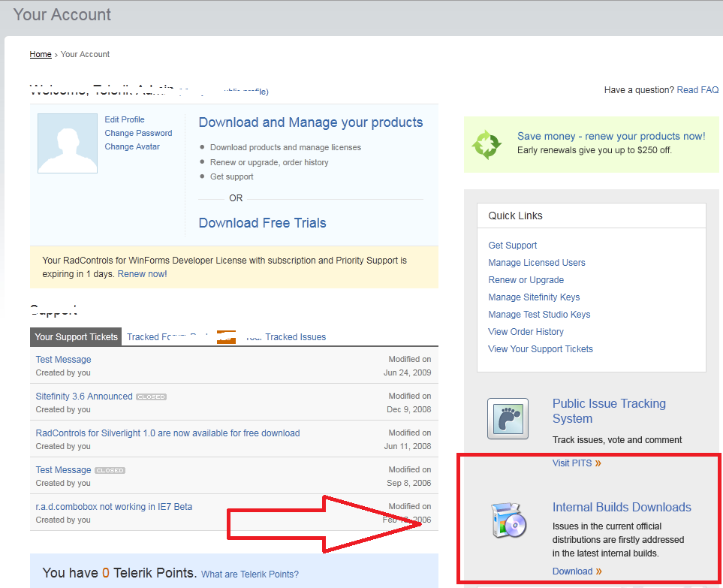
Task: Open Edit Profile
Action: point(125,119)
